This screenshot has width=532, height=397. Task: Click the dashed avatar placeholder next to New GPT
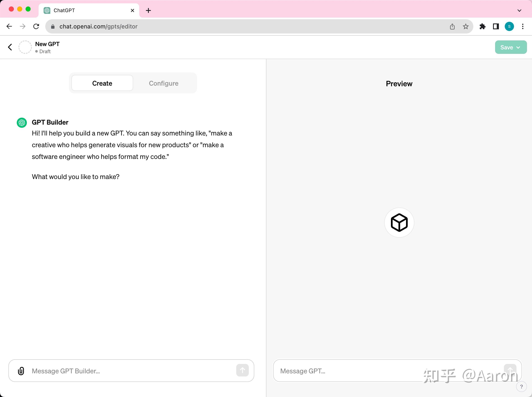25,47
